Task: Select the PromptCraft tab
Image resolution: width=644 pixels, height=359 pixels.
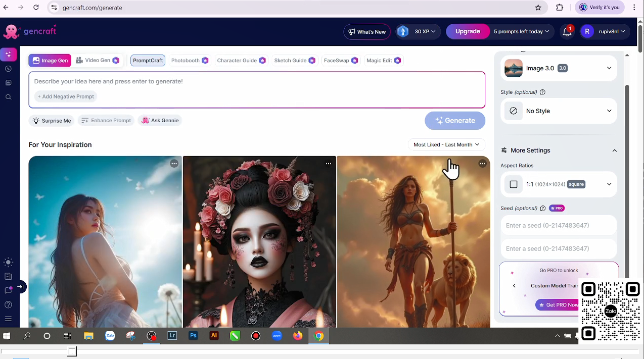Action: point(148,61)
